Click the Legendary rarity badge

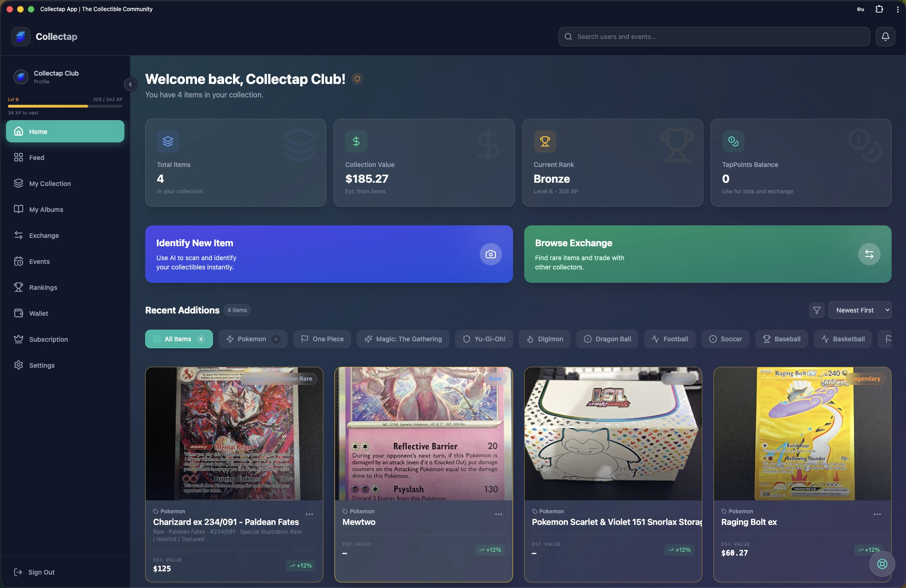866,379
